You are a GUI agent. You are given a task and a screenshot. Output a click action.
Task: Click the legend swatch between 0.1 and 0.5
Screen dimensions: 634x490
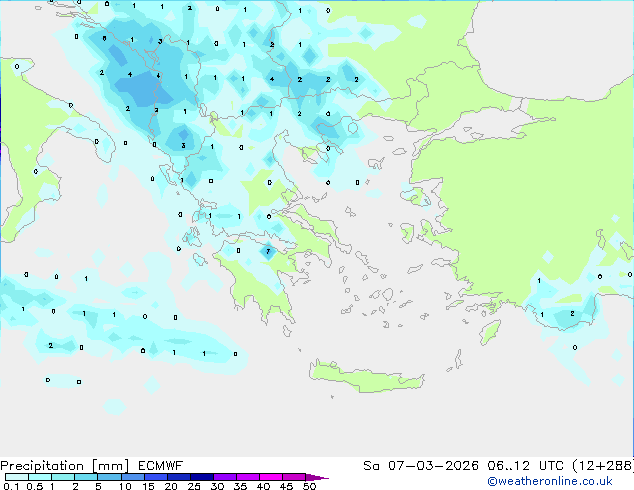17,477
